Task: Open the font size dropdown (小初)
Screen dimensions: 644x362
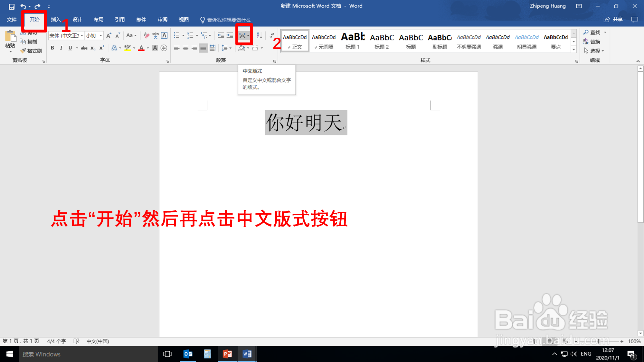Action: (101, 35)
